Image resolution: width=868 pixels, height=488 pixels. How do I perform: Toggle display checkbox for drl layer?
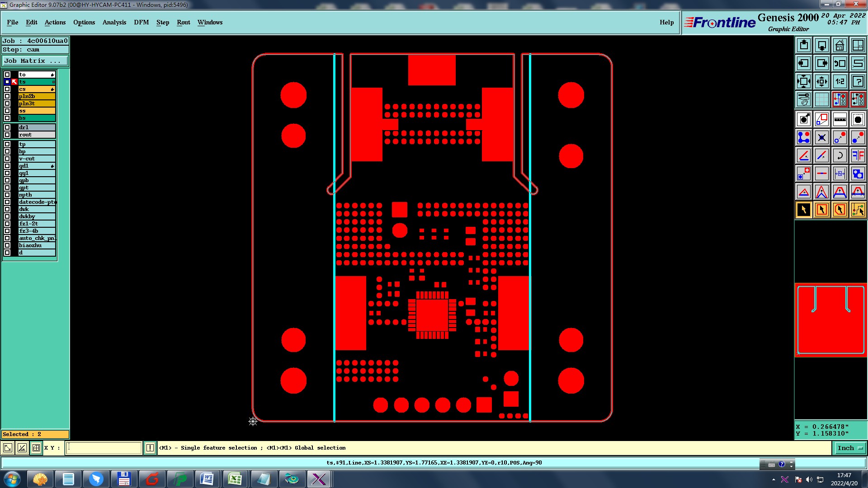pos(7,127)
